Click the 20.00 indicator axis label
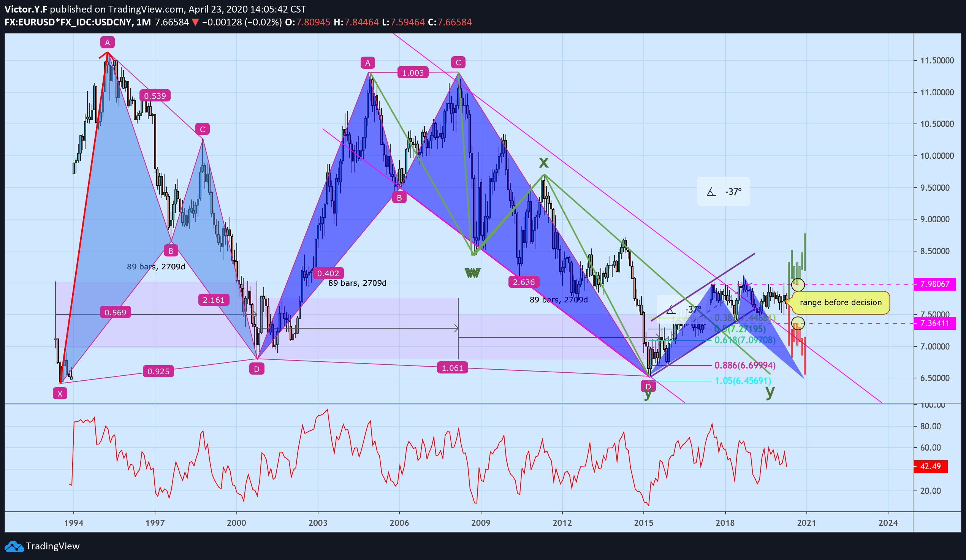Viewport: 966px width, 560px height. pos(930,490)
